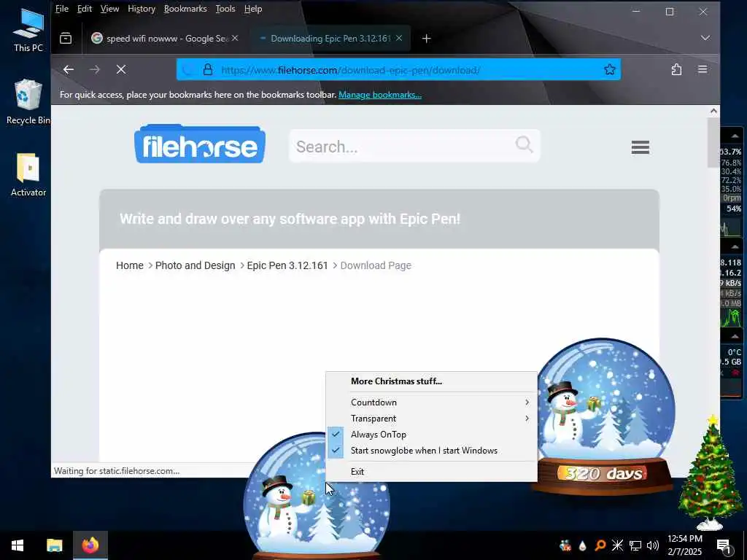Open the Help menu
This screenshot has height=560, width=747.
pyautogui.click(x=253, y=9)
